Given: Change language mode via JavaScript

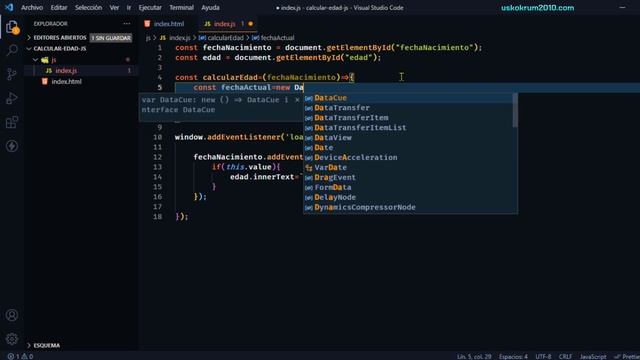Looking at the screenshot, I should [x=593, y=356].
